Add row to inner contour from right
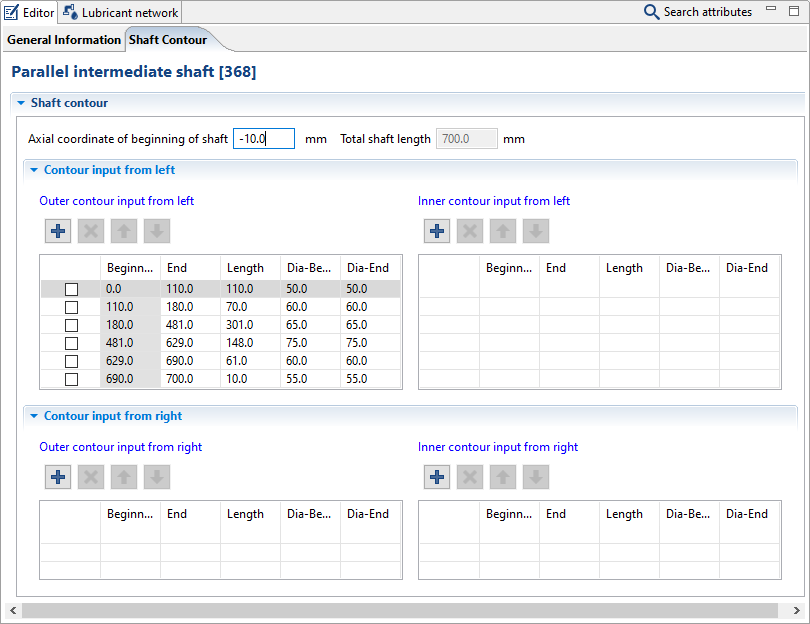Image resolution: width=810 pixels, height=624 pixels. tap(437, 477)
